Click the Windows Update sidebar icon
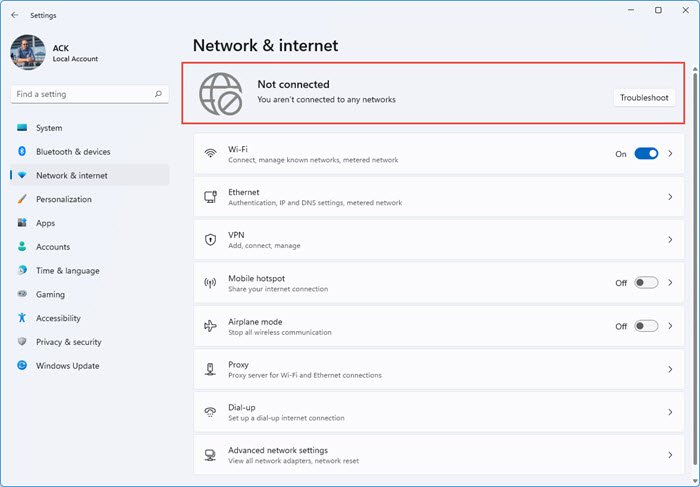 pos(22,366)
